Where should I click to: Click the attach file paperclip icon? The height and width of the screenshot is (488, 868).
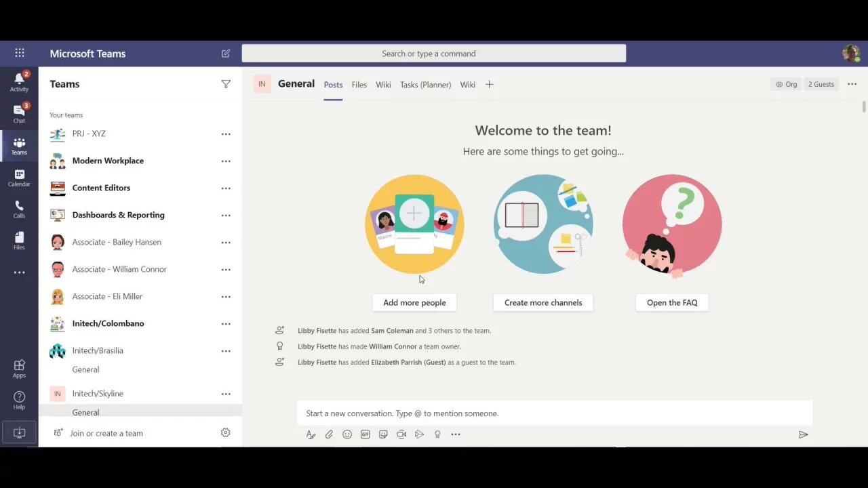point(329,434)
